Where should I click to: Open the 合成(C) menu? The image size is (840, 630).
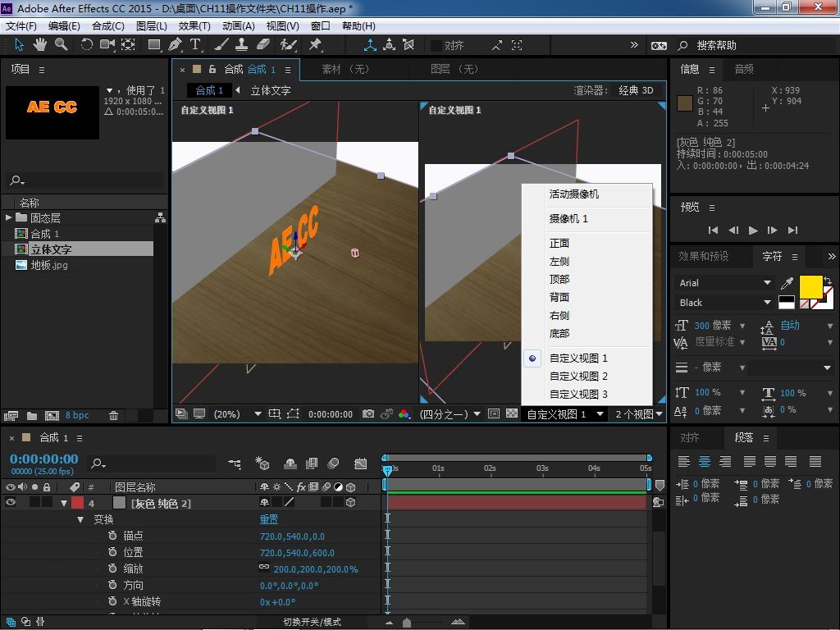(x=107, y=25)
